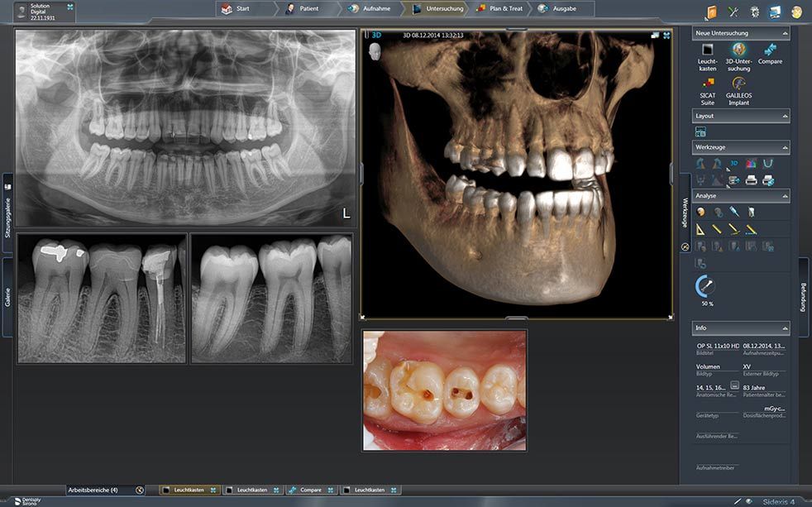Open the Aufnahme phase tab

click(x=370, y=8)
